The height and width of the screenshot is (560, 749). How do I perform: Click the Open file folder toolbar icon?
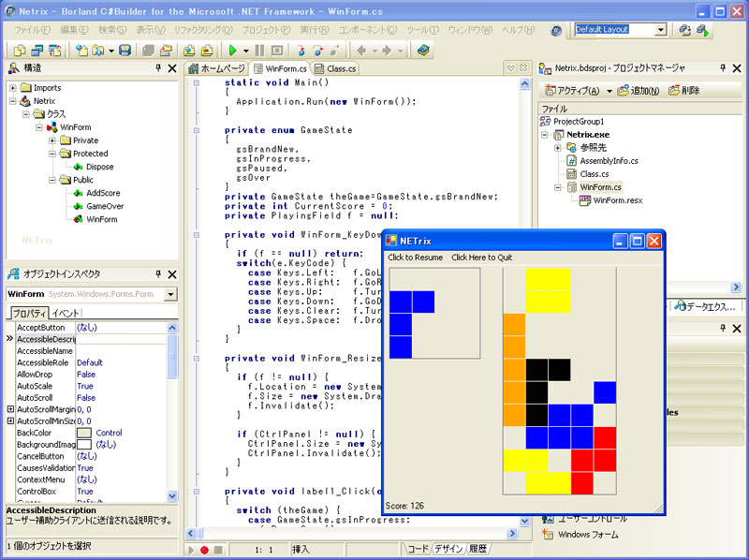pyautogui.click(x=98, y=51)
